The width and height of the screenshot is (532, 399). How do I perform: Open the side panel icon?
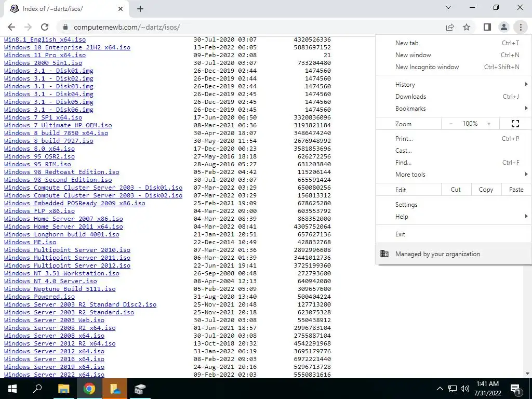[487, 27]
